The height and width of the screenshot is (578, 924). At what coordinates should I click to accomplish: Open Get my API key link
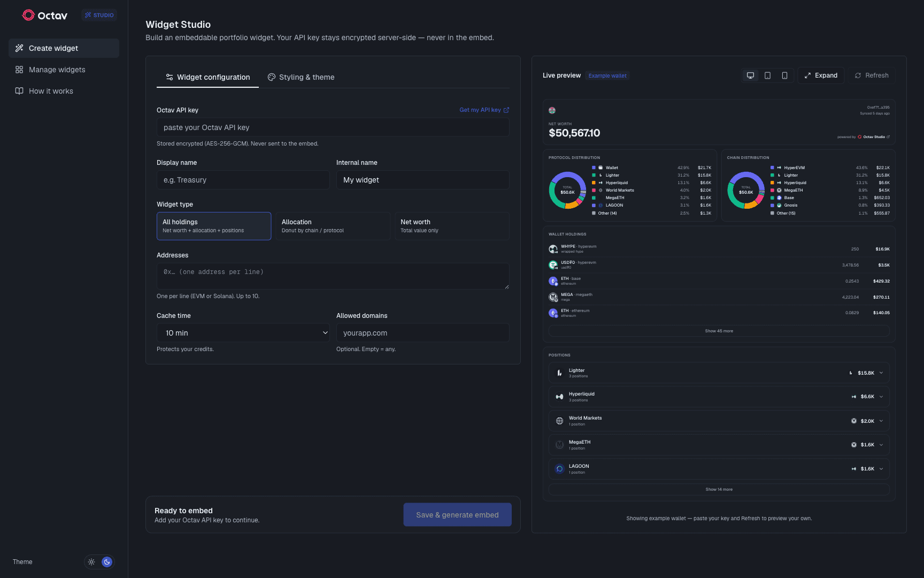[484, 110]
